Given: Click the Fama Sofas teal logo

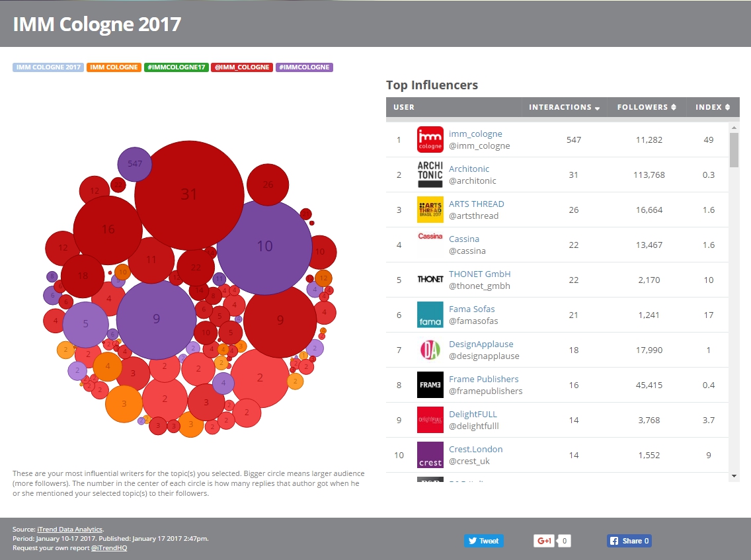Looking at the screenshot, I should (430, 314).
